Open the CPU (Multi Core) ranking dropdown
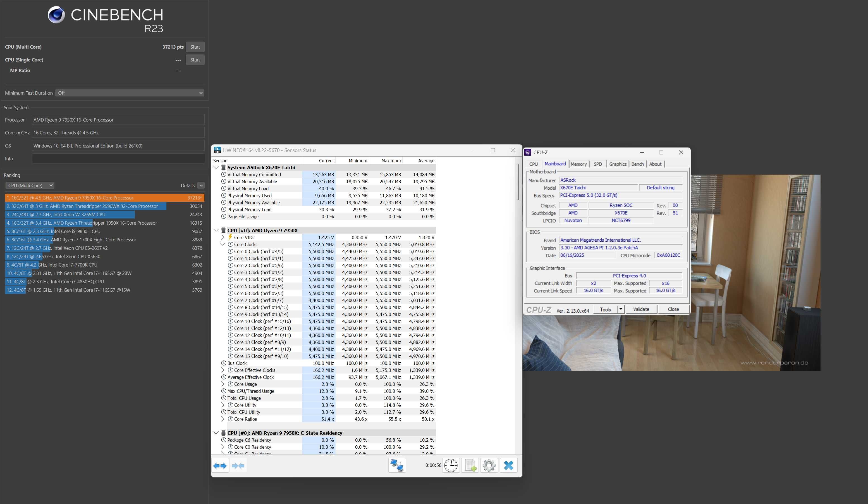The width and height of the screenshot is (868, 504). tap(30, 186)
